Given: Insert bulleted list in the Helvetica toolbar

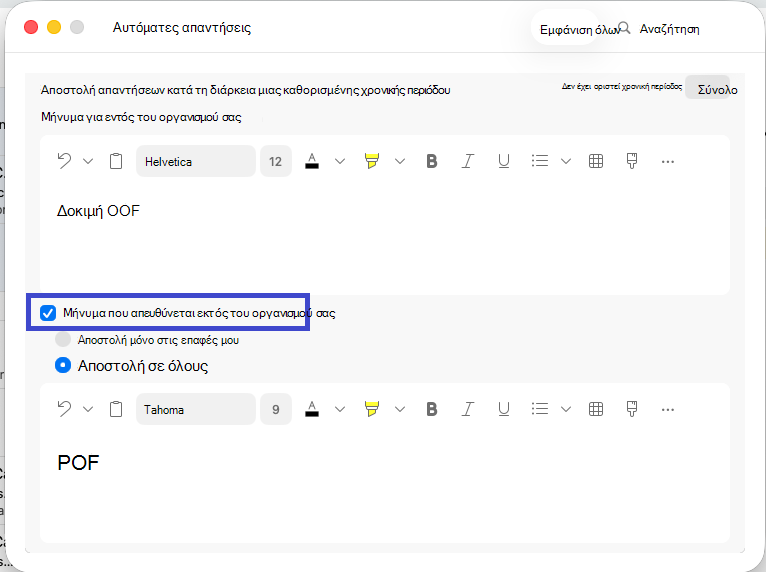Looking at the screenshot, I should [540, 161].
